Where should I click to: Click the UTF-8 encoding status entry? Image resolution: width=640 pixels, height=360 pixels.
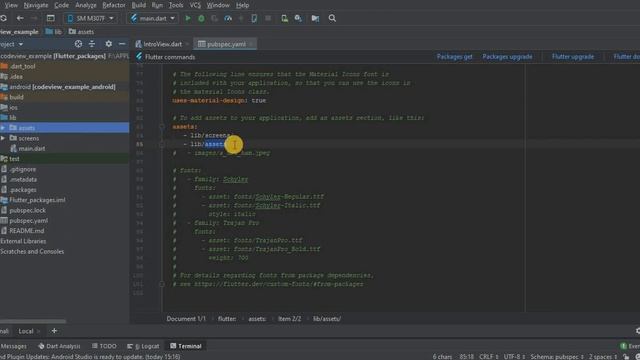(x=514, y=357)
